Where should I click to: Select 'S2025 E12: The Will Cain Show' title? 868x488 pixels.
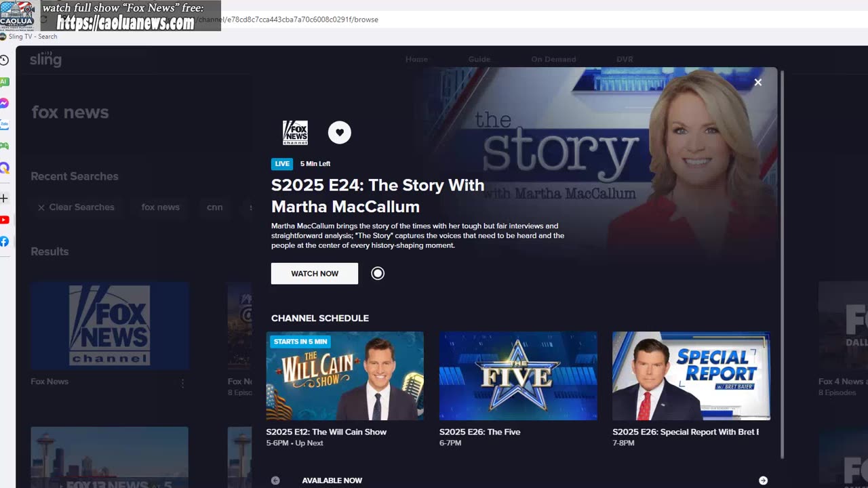326,432
